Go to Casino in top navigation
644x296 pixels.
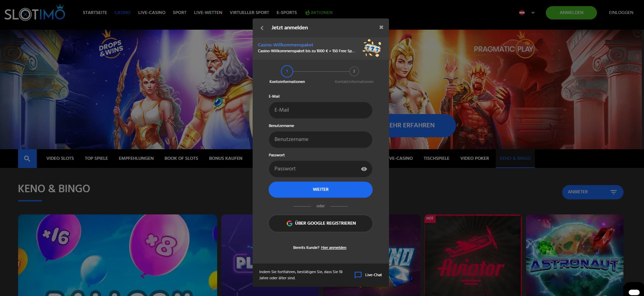click(122, 13)
